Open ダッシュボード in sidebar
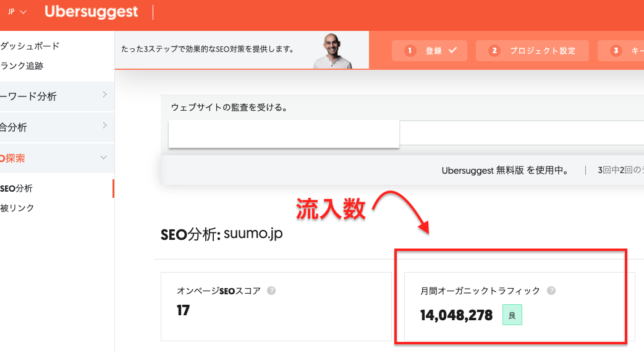 30,46
